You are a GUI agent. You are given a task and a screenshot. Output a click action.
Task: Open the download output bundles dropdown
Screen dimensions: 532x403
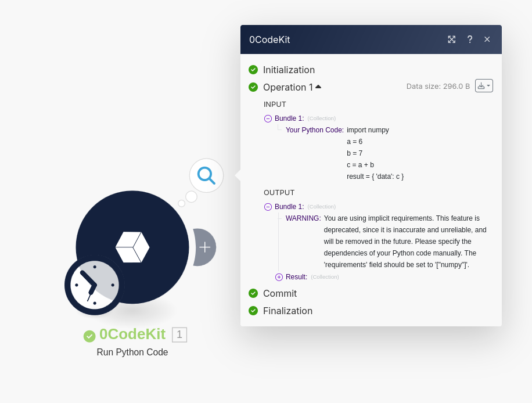click(x=484, y=86)
